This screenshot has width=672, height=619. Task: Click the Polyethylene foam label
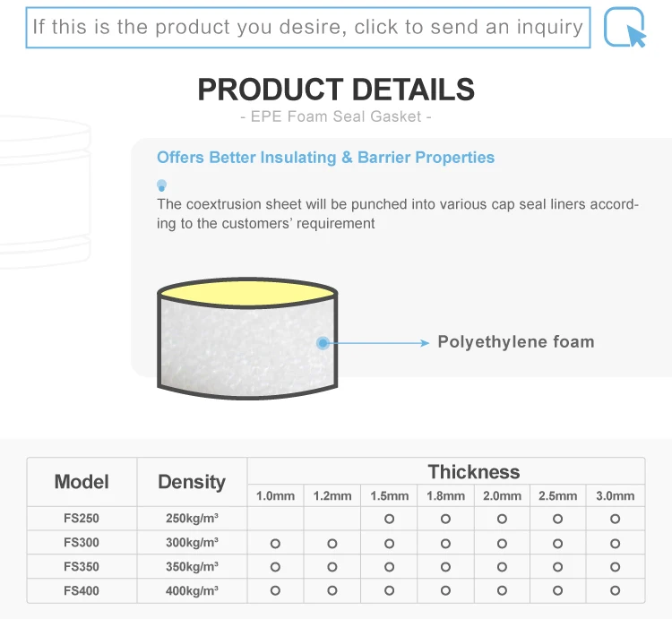point(515,342)
